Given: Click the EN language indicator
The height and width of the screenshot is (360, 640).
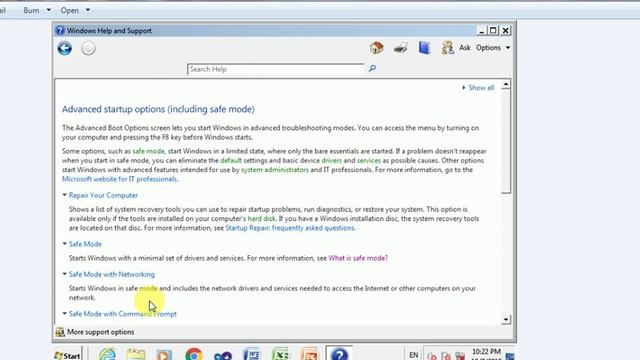Looking at the screenshot, I should [413, 355].
